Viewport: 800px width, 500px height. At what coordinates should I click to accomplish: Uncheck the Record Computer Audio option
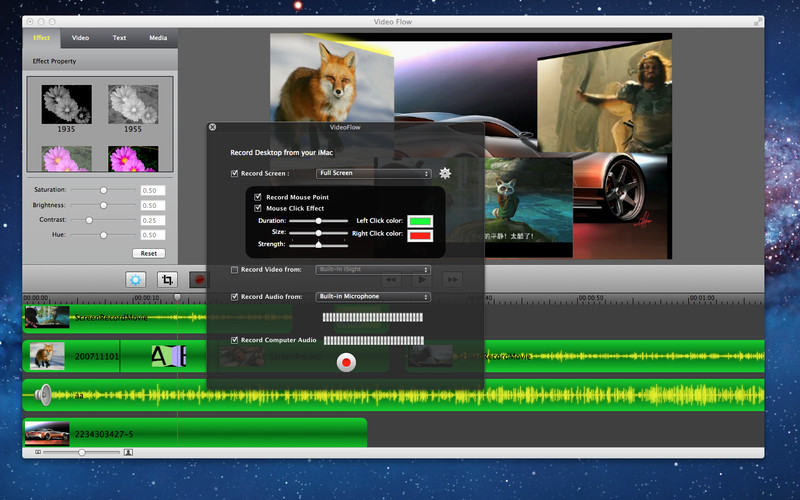(x=234, y=340)
